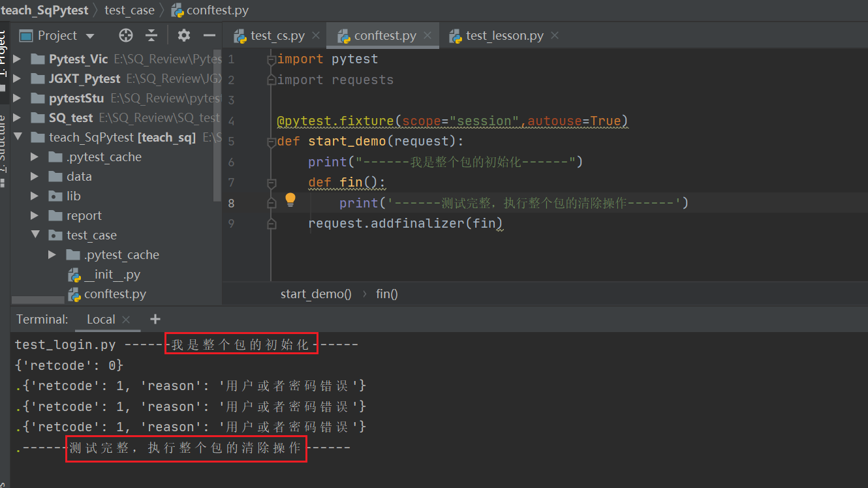868x488 pixels.
Task: Close the test_cs.py editor tab
Action: [316, 35]
